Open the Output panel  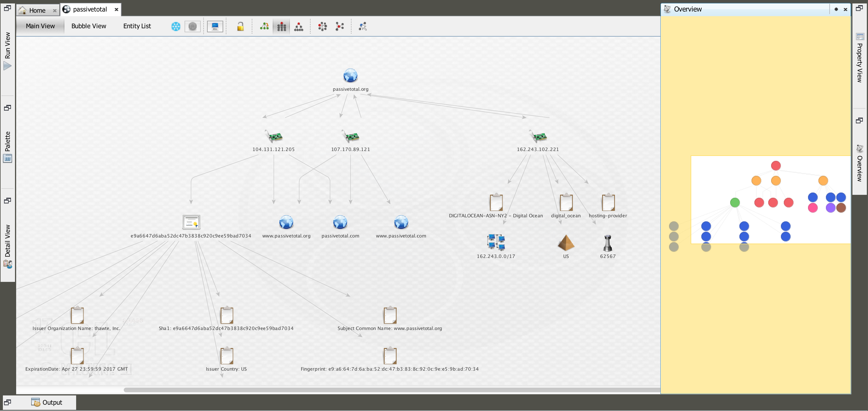(47, 402)
